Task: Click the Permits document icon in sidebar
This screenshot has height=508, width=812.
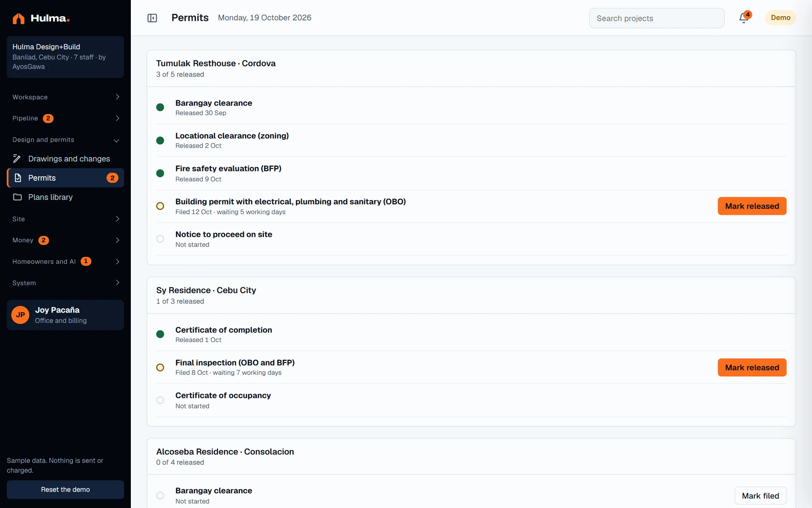Action: coord(18,178)
